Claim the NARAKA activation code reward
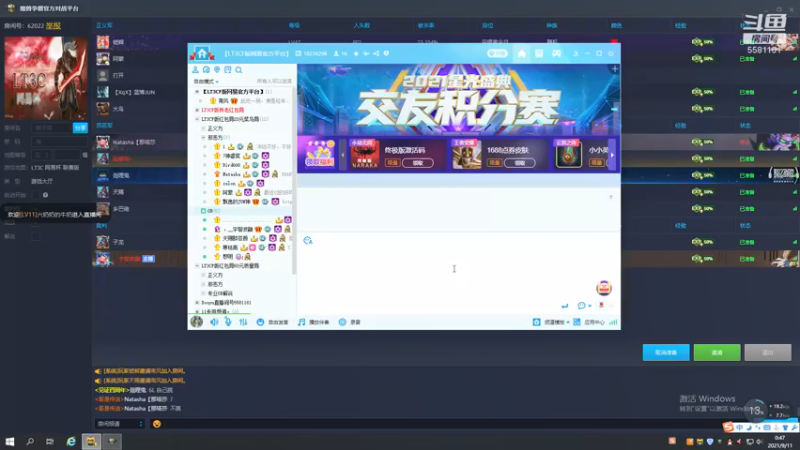This screenshot has height=450, width=800. point(418,163)
